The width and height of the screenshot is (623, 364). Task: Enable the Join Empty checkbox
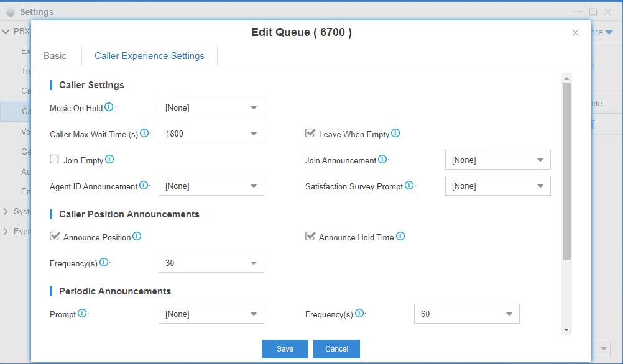[54, 160]
